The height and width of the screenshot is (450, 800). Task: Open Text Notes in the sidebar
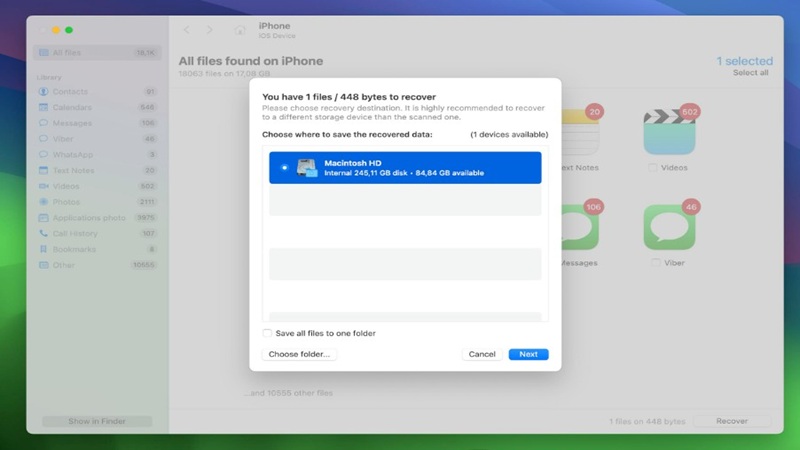[x=97, y=170]
